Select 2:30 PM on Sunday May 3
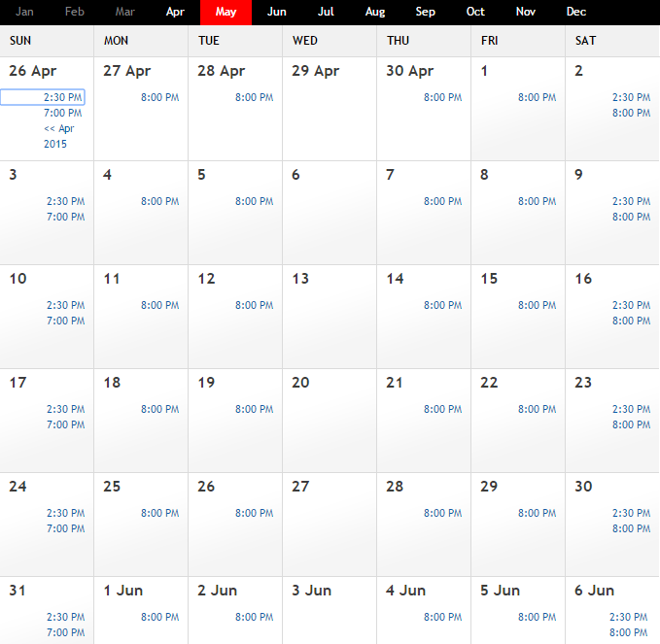This screenshot has width=660, height=644. coord(66,201)
